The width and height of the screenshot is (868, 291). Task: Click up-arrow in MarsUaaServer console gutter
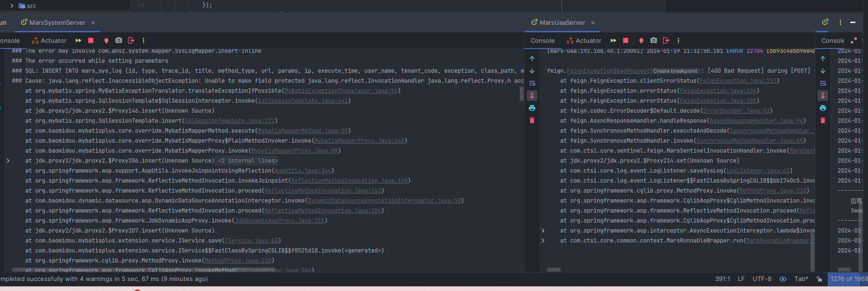(x=532, y=58)
